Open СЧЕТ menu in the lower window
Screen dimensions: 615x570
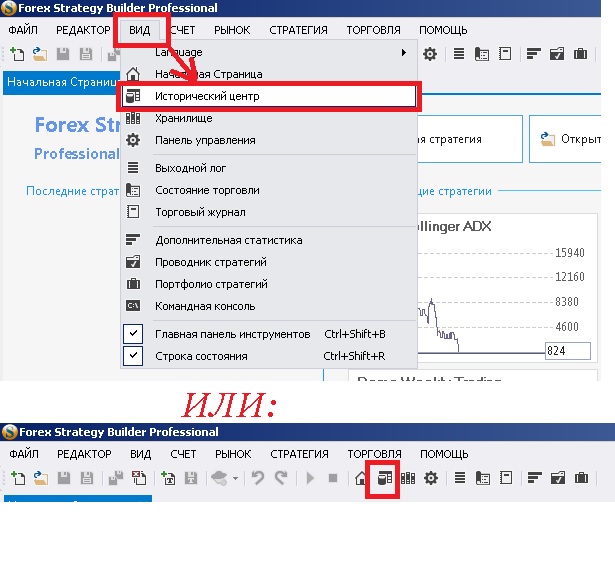coord(183,454)
